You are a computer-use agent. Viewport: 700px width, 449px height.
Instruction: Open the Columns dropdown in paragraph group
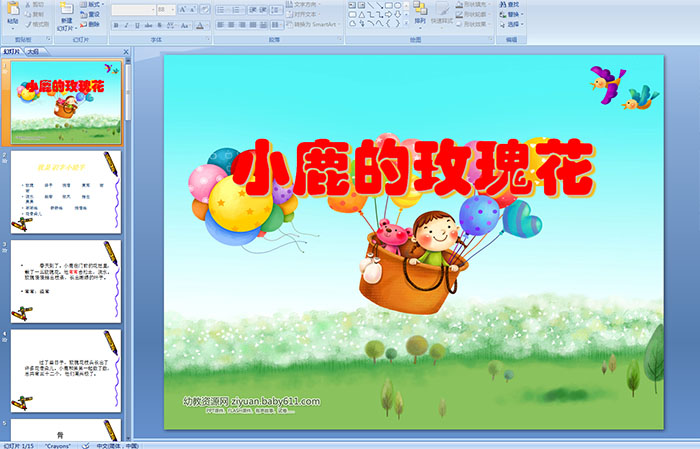tap(276, 25)
